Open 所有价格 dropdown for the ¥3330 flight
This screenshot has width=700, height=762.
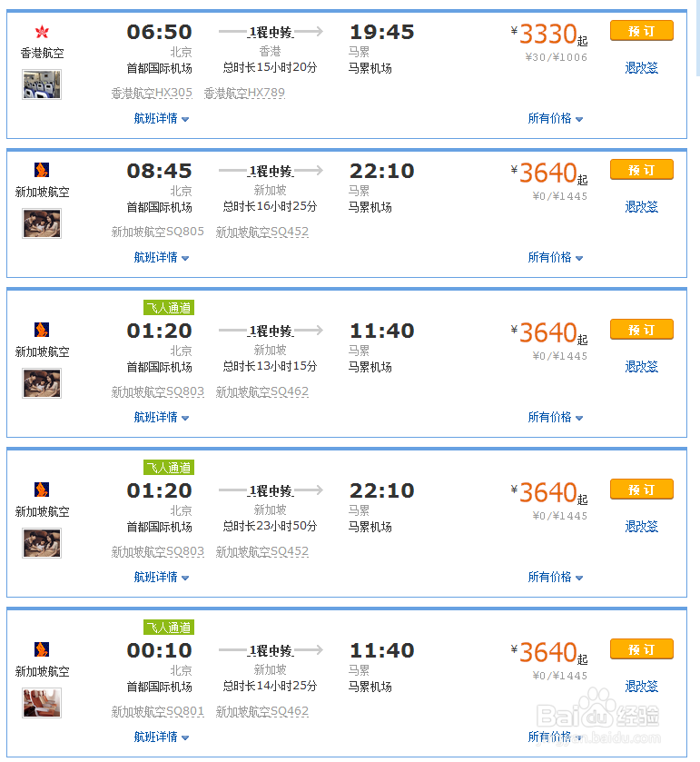point(556,119)
